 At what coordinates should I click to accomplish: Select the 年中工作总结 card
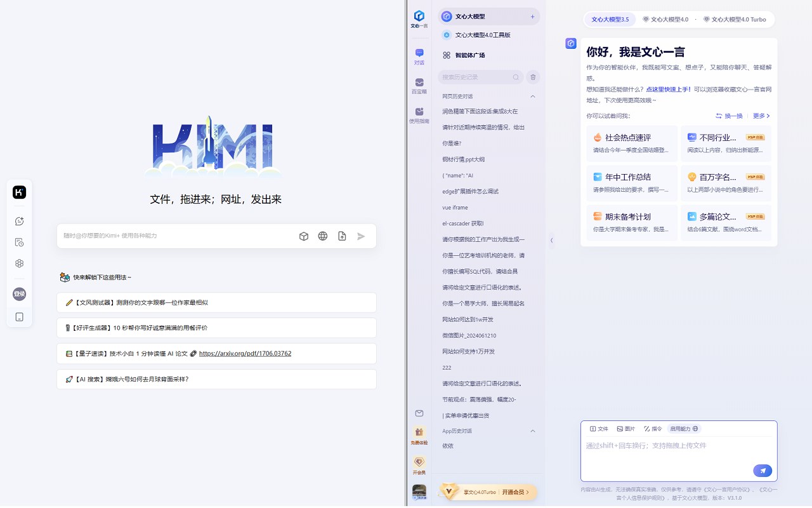632,183
